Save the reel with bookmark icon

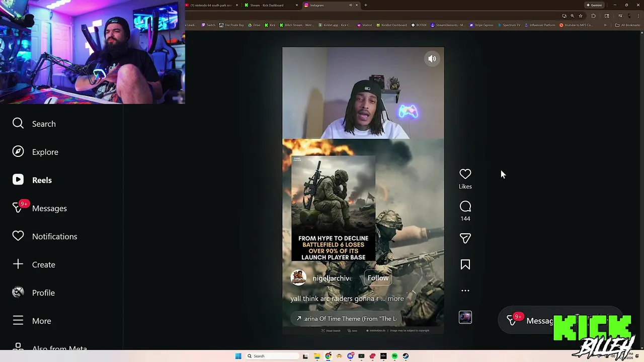coord(465,264)
